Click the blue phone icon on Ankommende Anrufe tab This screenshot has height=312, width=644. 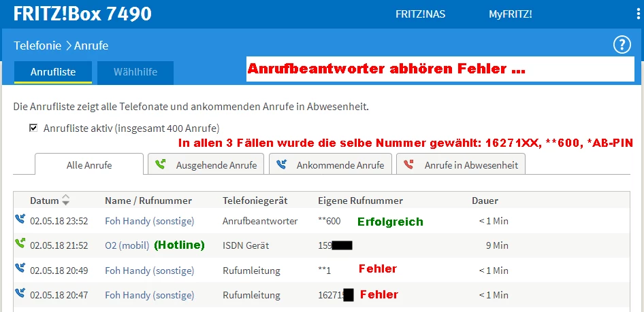(281, 164)
